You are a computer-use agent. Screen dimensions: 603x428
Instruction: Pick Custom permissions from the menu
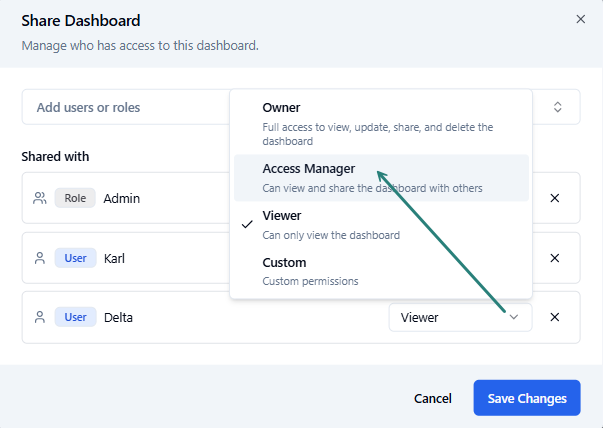[380, 271]
